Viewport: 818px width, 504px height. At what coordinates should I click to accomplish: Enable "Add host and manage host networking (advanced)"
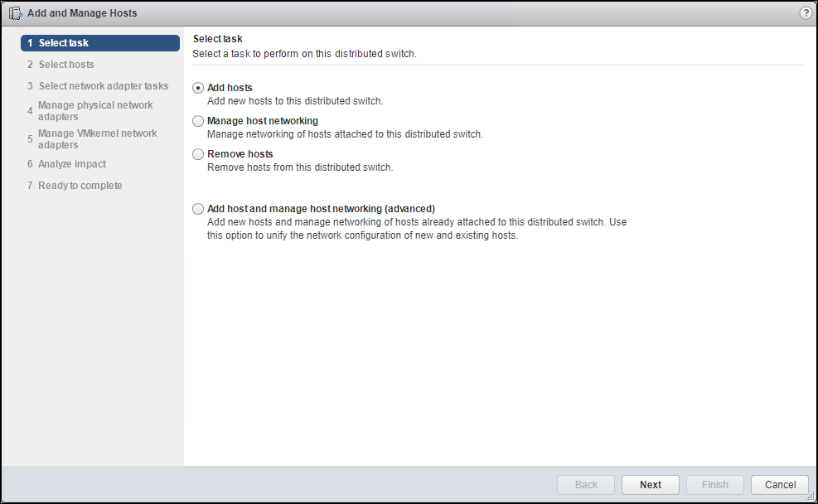coord(197,208)
